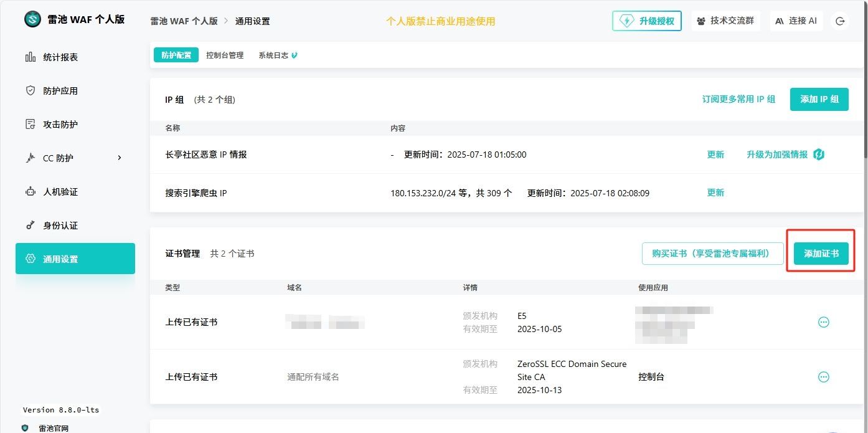Open the more options menu for the ZeroSSL certificate
Screen dimensions: 868x433
823,377
